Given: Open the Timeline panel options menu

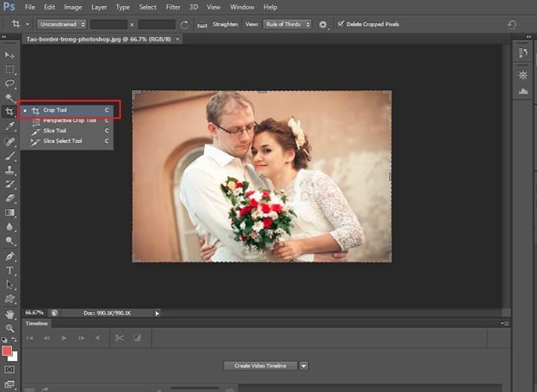Looking at the screenshot, I should click(505, 323).
